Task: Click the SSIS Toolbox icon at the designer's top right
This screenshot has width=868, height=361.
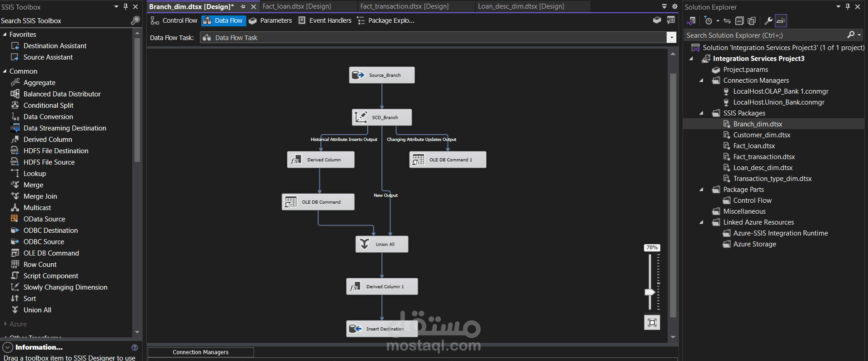Action: 671,20
